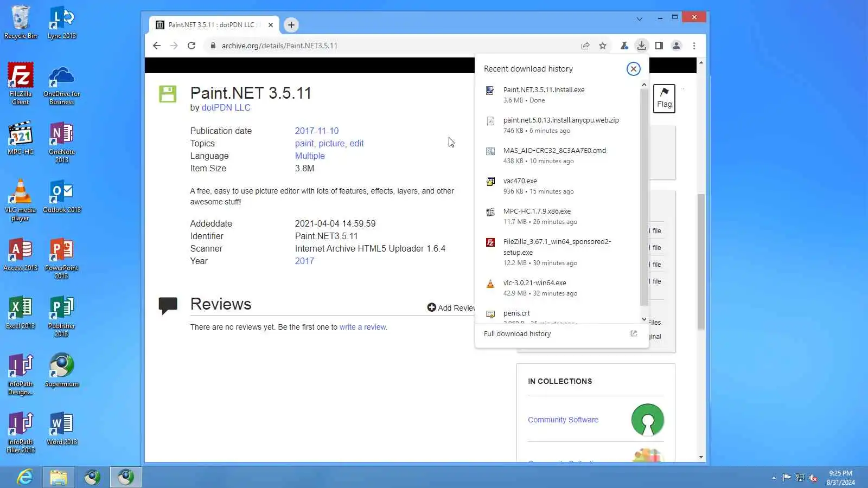
Task: Open the InfoPath Designer desktop icon
Action: [21, 375]
